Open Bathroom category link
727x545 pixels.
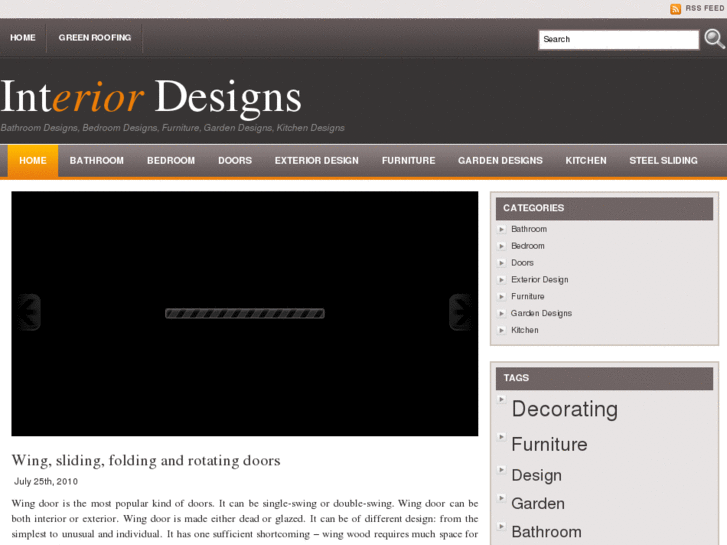529,229
